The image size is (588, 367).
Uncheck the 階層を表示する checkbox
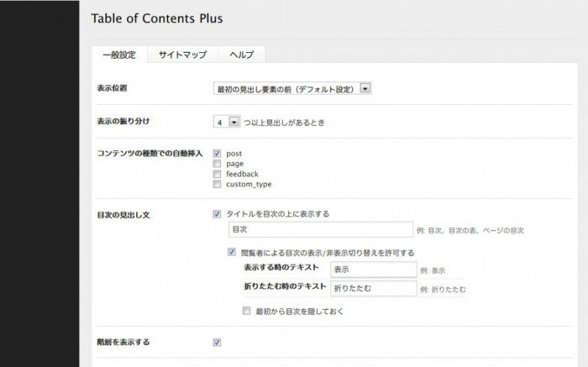[x=218, y=343]
